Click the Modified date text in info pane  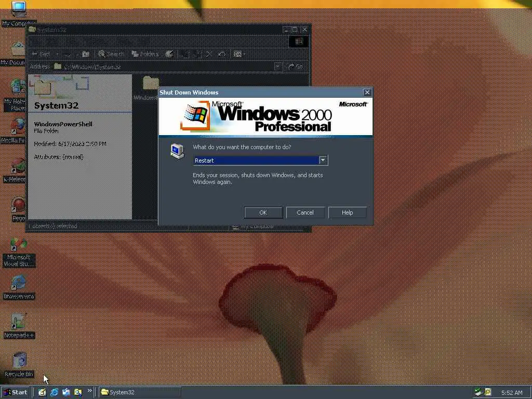coord(70,144)
